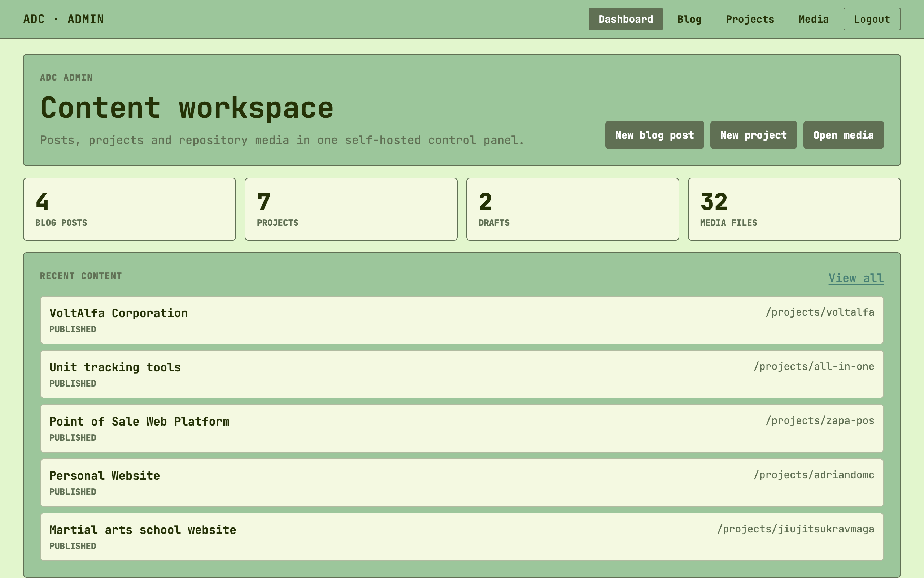Click the New project button
This screenshot has height=578, width=924.
pos(753,135)
